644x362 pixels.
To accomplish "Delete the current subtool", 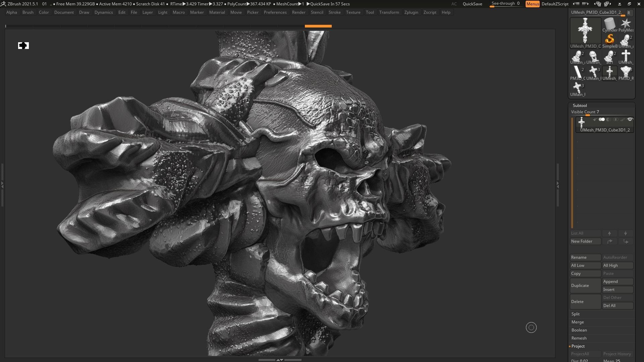I will 585,302.
